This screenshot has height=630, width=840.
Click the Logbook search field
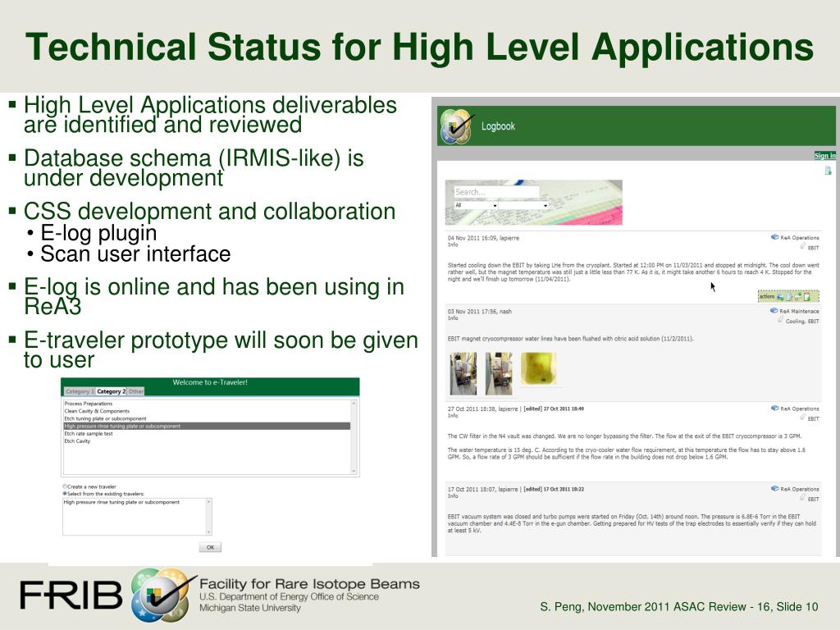pos(496,192)
